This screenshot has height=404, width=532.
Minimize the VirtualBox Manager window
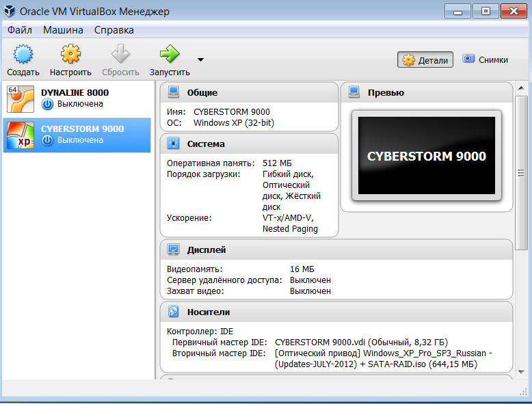coord(457,11)
